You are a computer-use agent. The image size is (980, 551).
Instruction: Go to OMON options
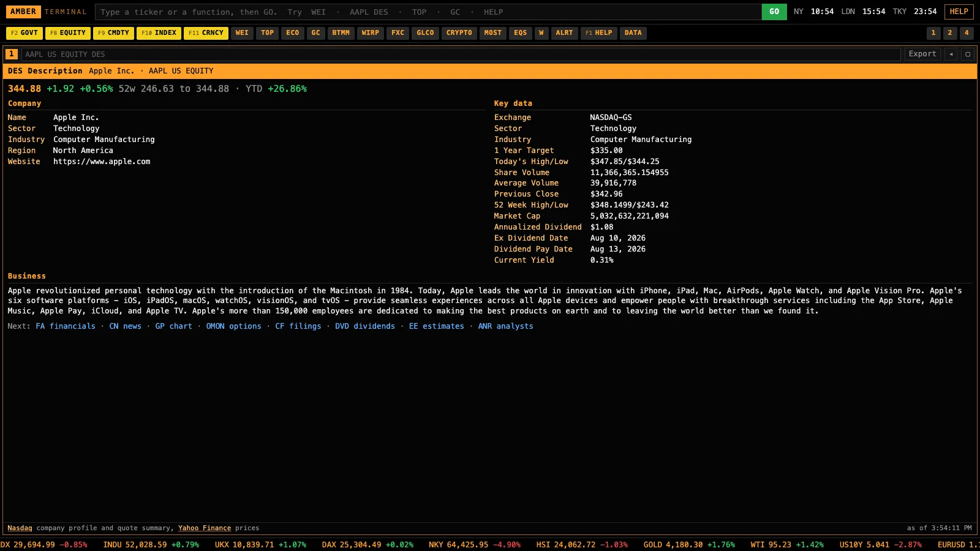tap(234, 326)
